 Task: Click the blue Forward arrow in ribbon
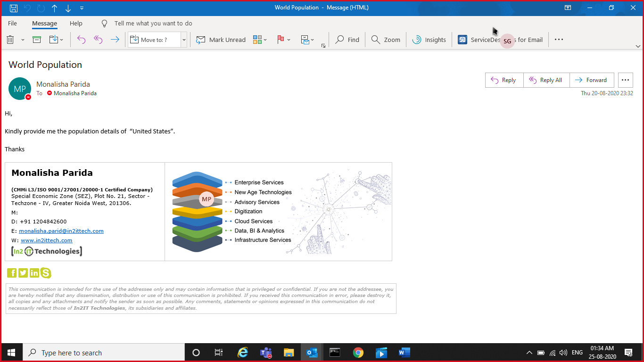coord(115,40)
